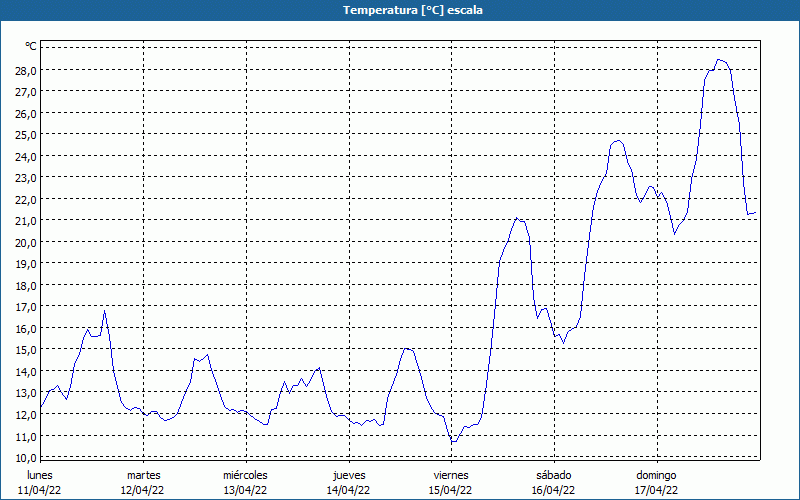800x500 pixels.
Task: Select the date 11/04/22
Action: pyautogui.click(x=40, y=490)
